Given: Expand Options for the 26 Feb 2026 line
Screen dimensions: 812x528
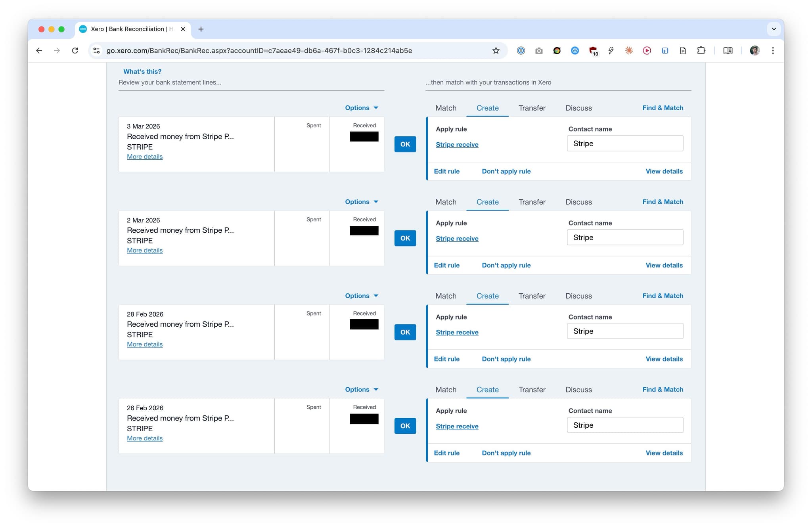Looking at the screenshot, I should click(361, 389).
